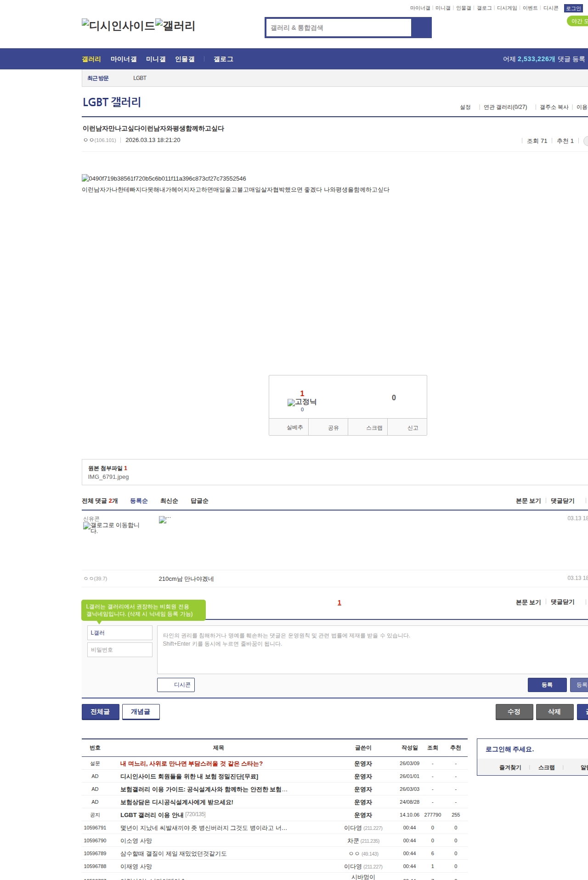Sort comments by 최신순
This screenshot has height=880, width=588.
(x=169, y=501)
